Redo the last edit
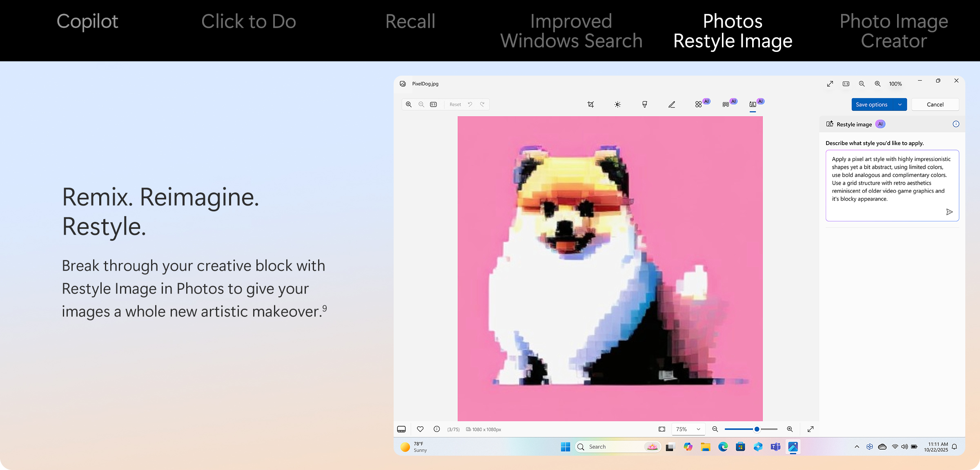980x470 pixels. point(482,105)
